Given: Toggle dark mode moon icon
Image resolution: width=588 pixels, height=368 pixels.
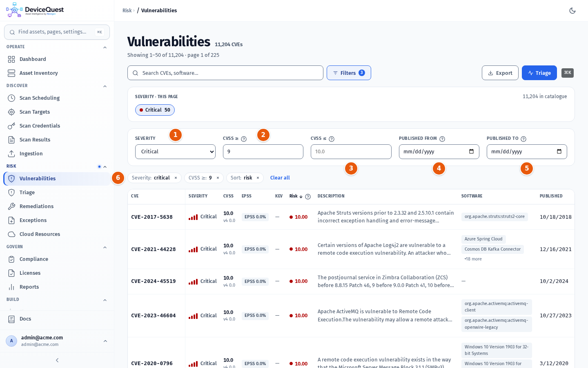Looking at the screenshot, I should 572,11.
